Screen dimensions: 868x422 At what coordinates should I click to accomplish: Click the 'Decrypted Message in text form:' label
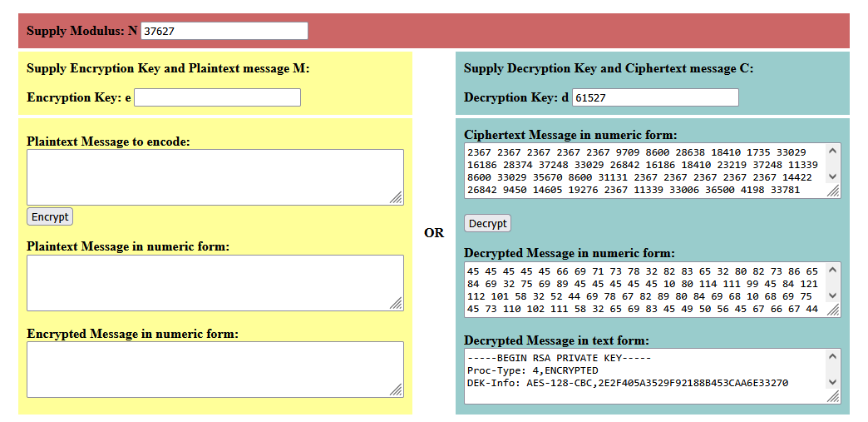(556, 340)
